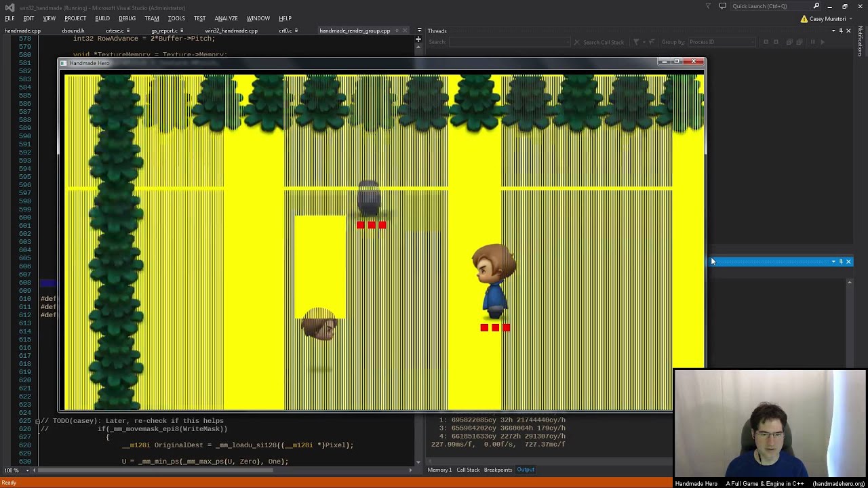Screen dimensions: 868x488
Task: Toggle auto-hide pin on Threads panel
Action: (841, 31)
